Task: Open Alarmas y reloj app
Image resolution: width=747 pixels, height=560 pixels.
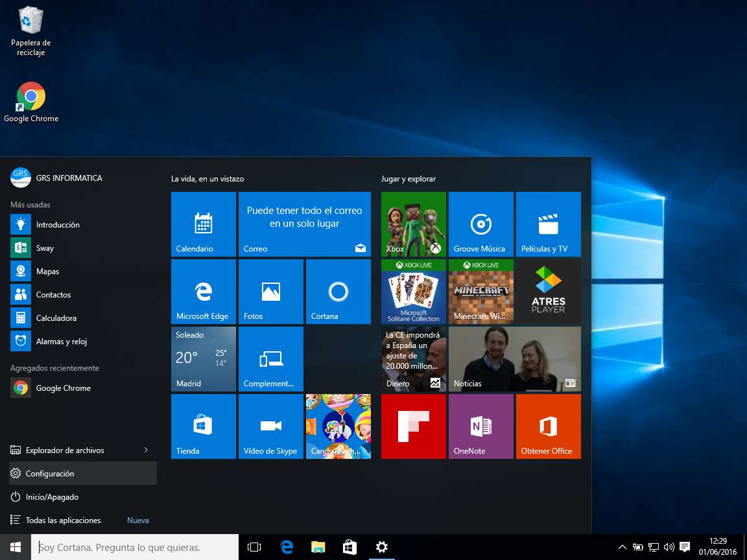Action: click(x=83, y=341)
